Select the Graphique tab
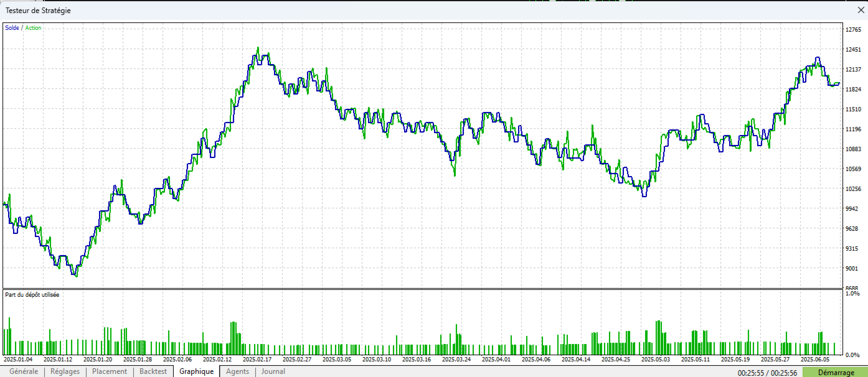The width and height of the screenshot is (868, 377). 196,371
